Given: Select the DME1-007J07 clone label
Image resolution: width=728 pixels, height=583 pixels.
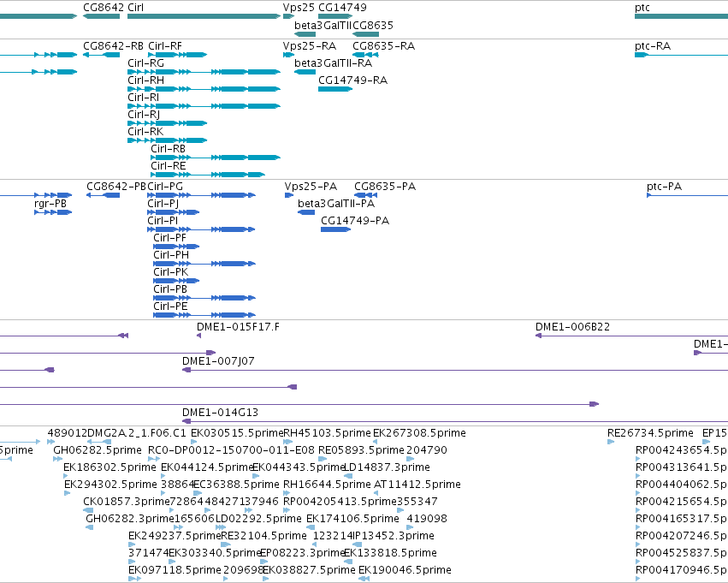Looking at the screenshot, I should pos(218,361).
